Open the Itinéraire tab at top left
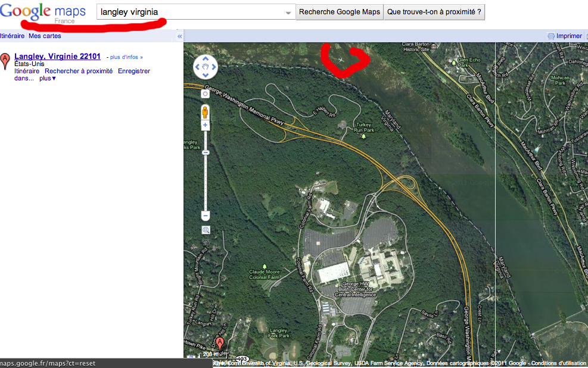Image resolution: width=588 pixels, height=368 pixels. pos(12,36)
